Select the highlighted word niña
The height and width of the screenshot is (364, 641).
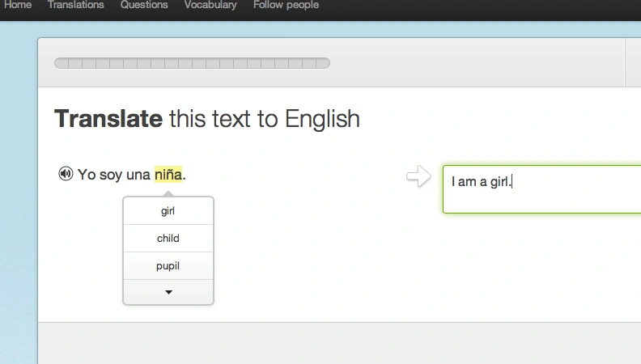coord(168,175)
